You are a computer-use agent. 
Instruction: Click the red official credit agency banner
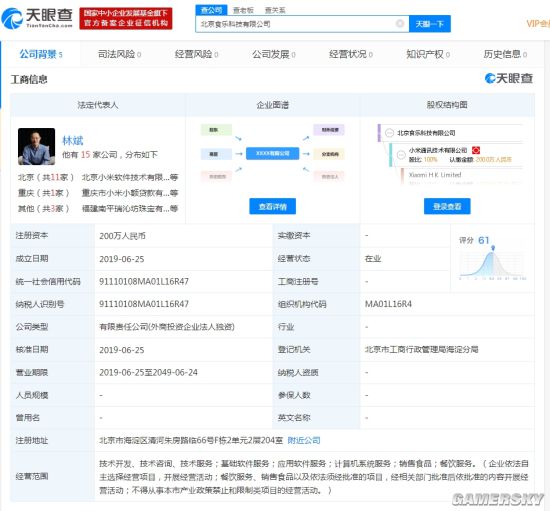126,18
